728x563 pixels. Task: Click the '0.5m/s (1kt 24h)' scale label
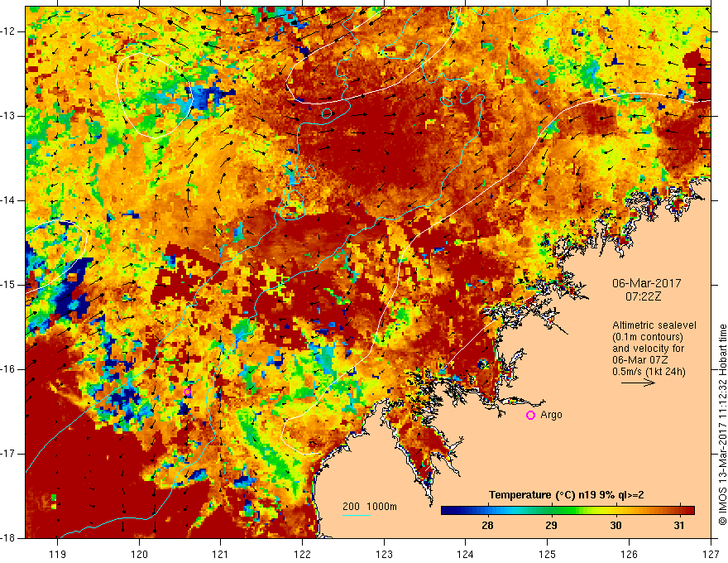pos(649,372)
